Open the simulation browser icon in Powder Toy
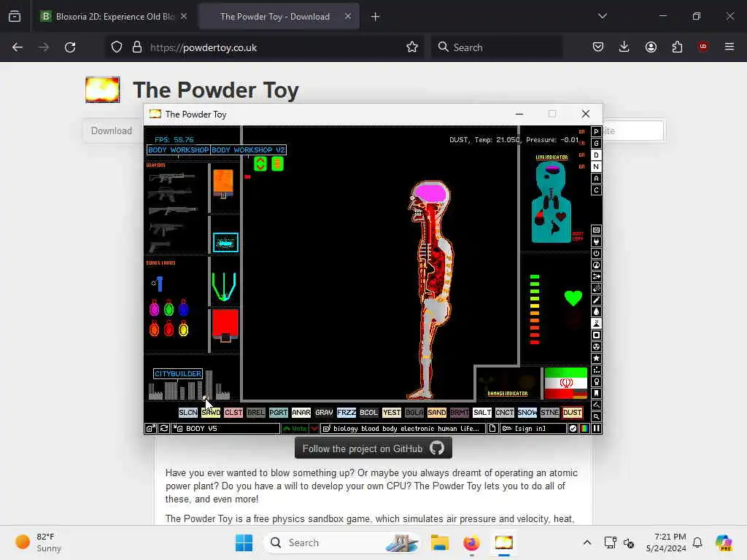The height and width of the screenshot is (560, 747). pyautogui.click(x=150, y=429)
